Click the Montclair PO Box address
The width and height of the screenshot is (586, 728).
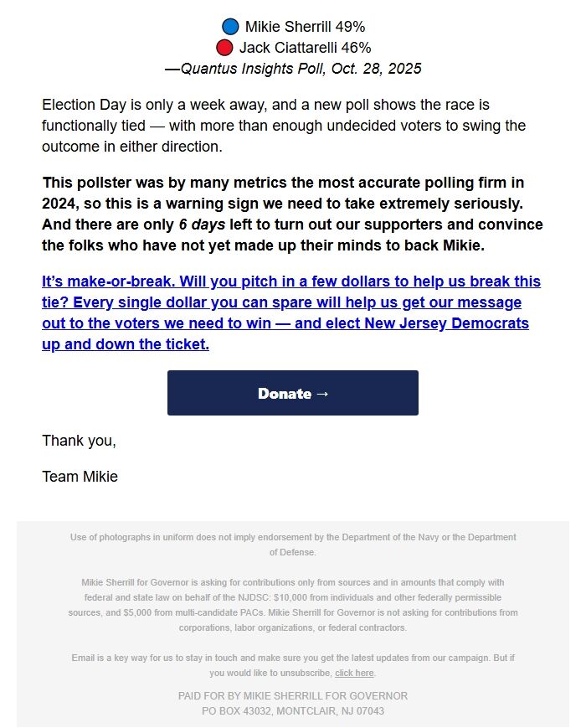tap(293, 710)
